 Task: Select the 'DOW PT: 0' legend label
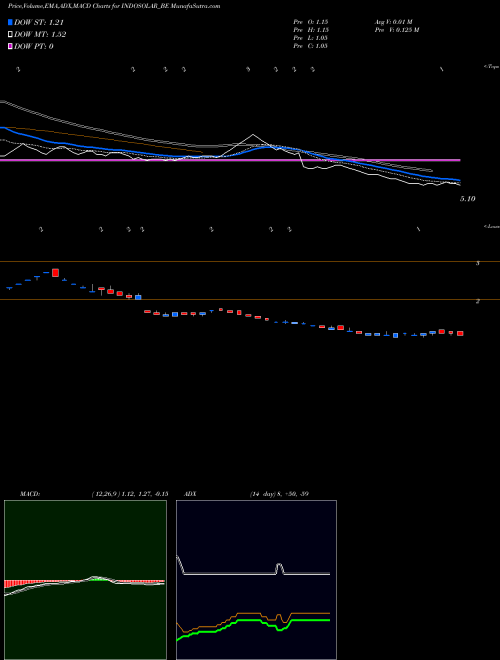click(34, 46)
